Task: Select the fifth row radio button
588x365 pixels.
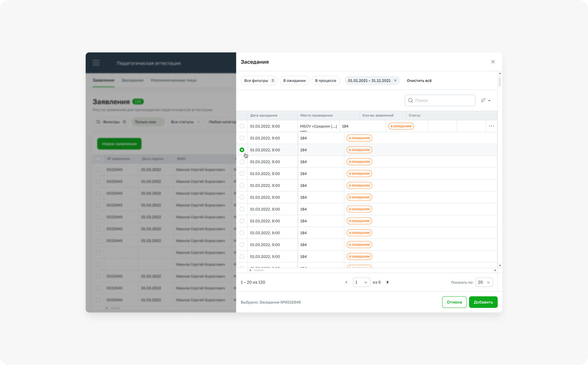Action: [242, 174]
